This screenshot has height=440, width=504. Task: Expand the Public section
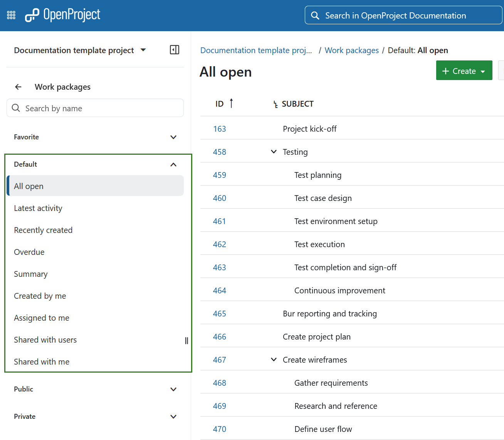point(173,389)
